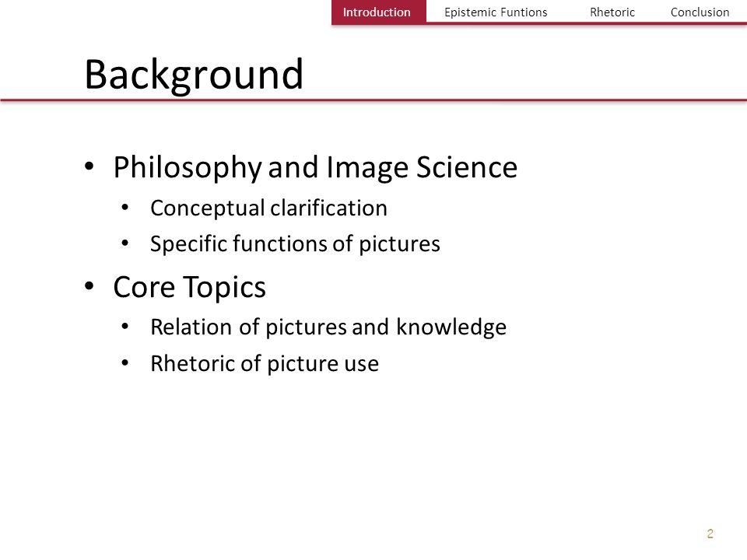Switch to the Conclusion section tab
This screenshot has width=747, height=560.
point(700,12)
